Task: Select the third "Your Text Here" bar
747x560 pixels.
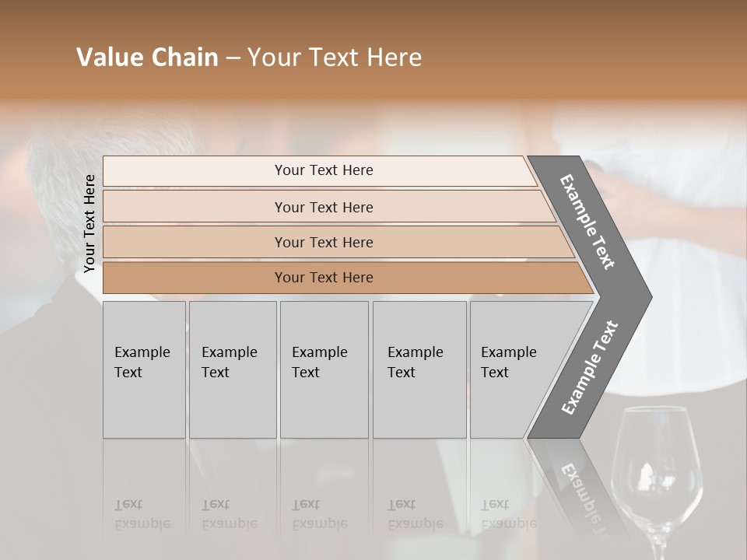Action: click(323, 242)
